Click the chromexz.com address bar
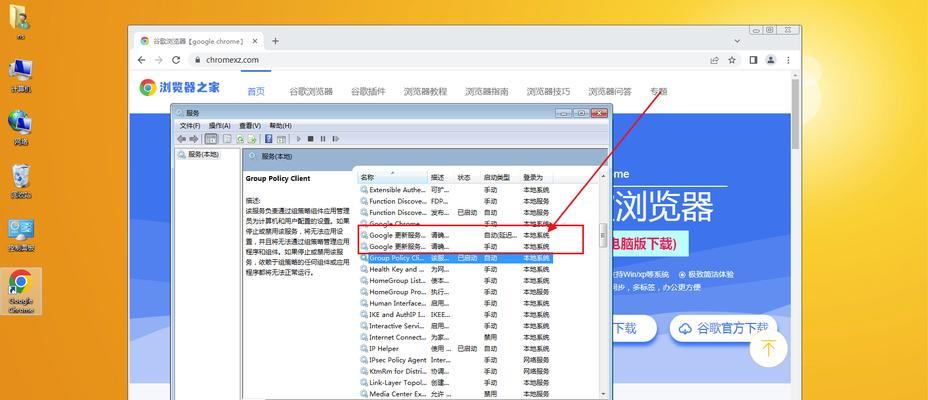The width and height of the screenshot is (928, 400). (x=447, y=60)
